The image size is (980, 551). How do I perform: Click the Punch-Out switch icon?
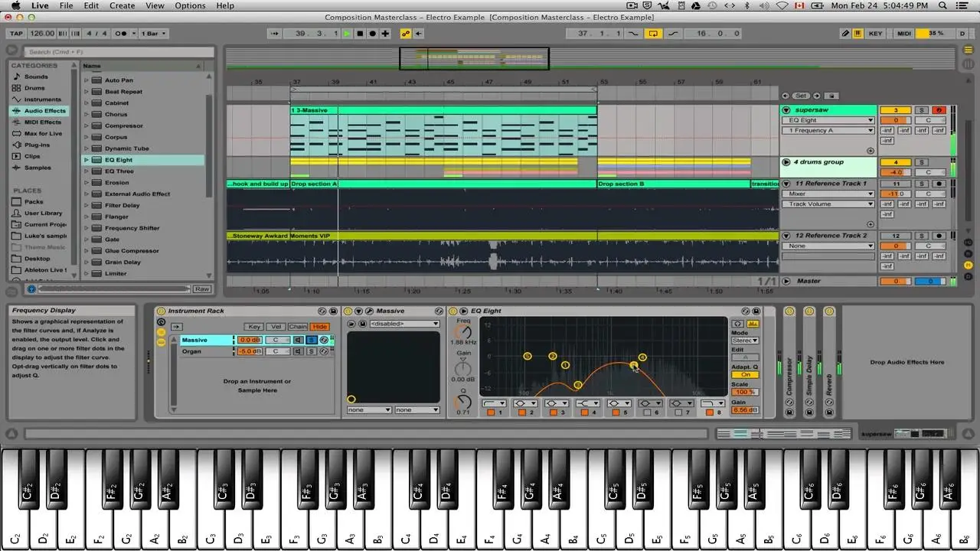(x=673, y=34)
